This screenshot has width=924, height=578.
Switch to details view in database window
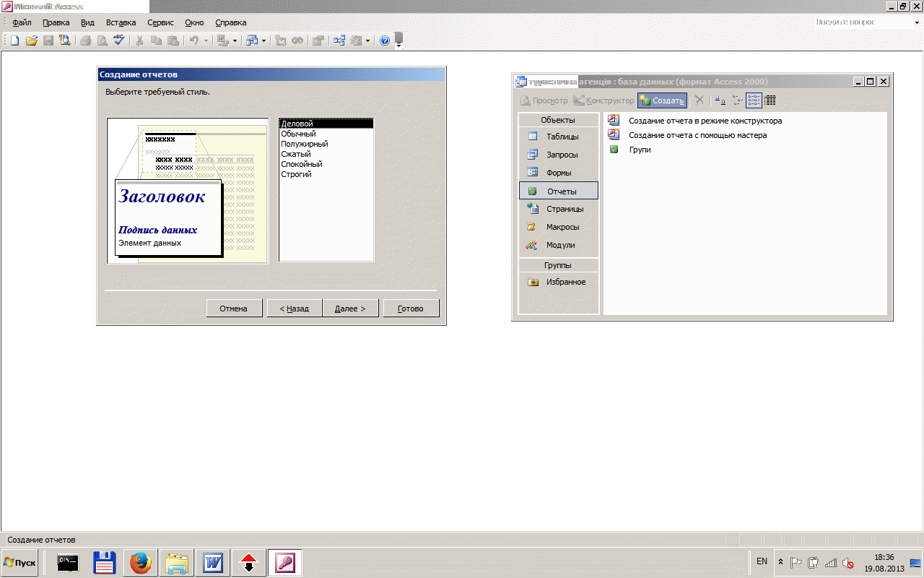point(770,100)
